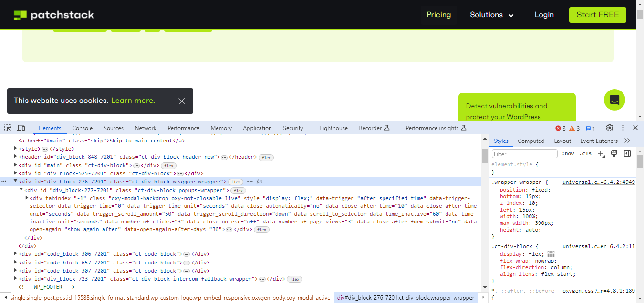Open the DevTools settings gear
Screen dimensions: 644x303
[x=610, y=128]
